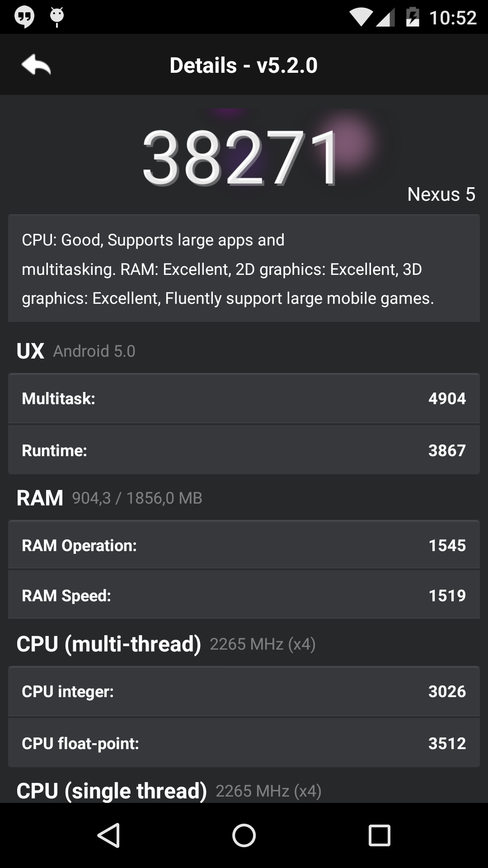Screen dimensions: 488x868
Task: Tap the battery charging icon
Action: 413,18
